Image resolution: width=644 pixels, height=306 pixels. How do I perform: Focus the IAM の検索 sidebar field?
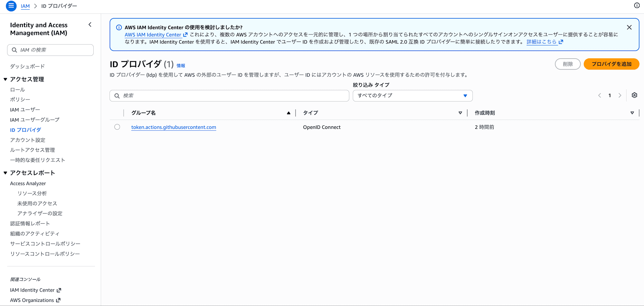click(50, 50)
